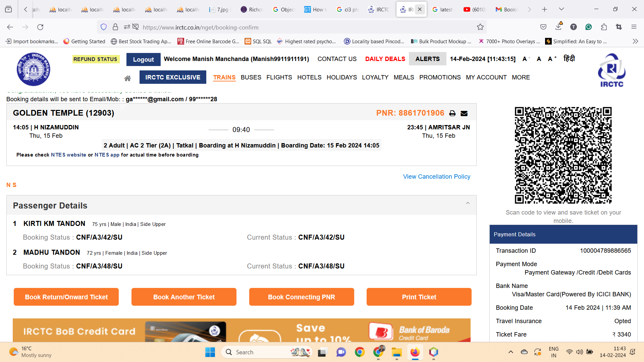Switch to the YouTube browser tab
This screenshot has width=644, height=362.
point(475,9)
